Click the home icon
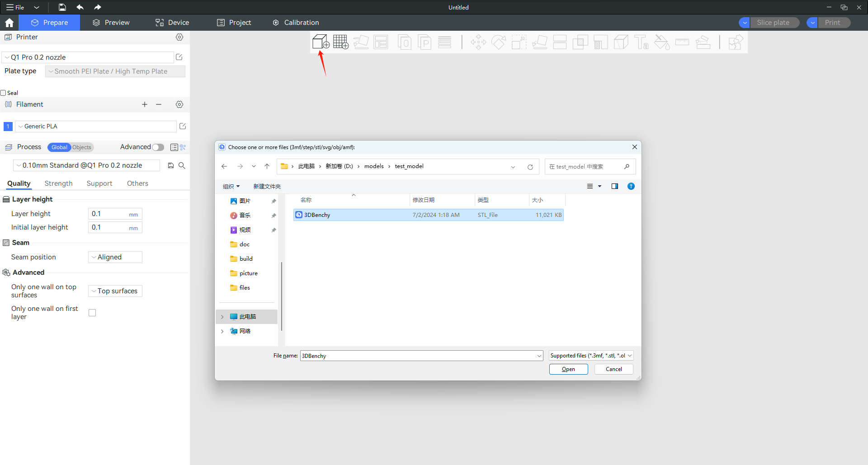 click(9, 23)
